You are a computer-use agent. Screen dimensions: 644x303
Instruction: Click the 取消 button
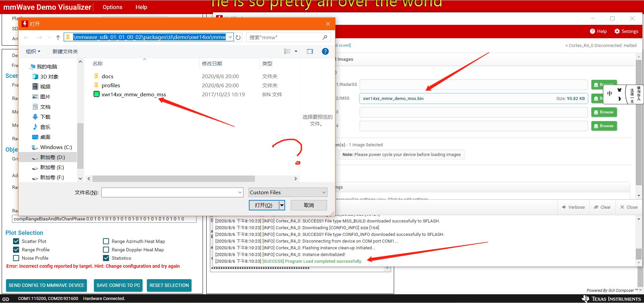[x=309, y=205]
